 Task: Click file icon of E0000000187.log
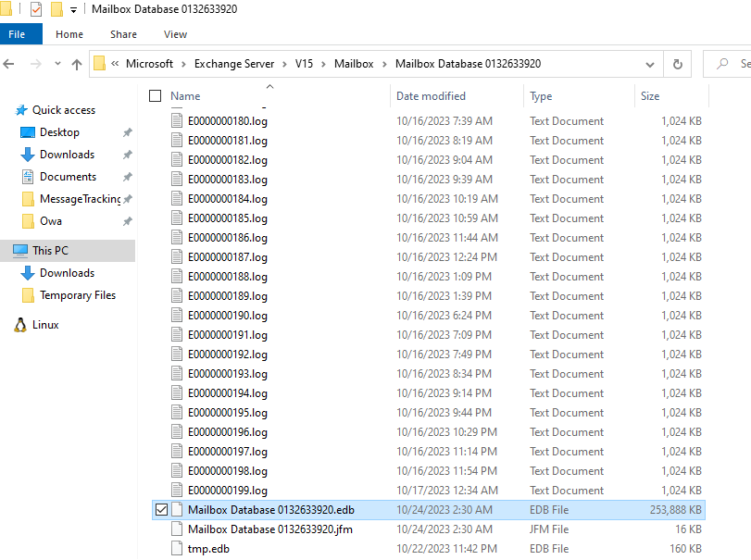[x=177, y=257]
